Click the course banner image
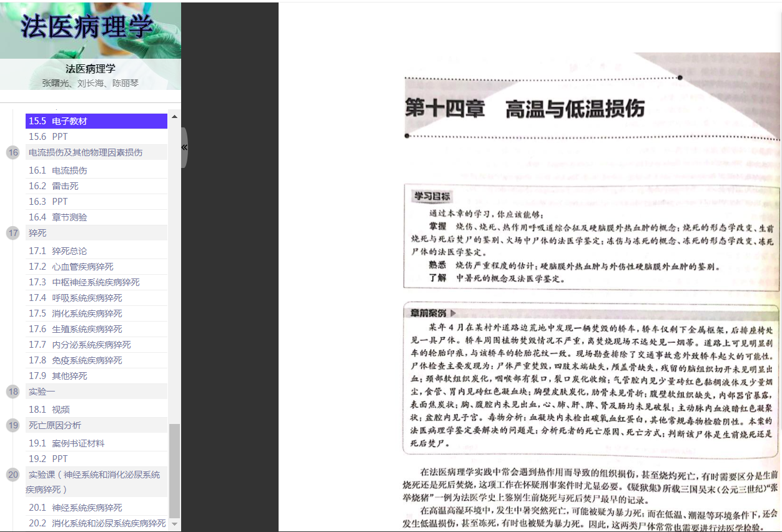 pyautogui.click(x=91, y=29)
